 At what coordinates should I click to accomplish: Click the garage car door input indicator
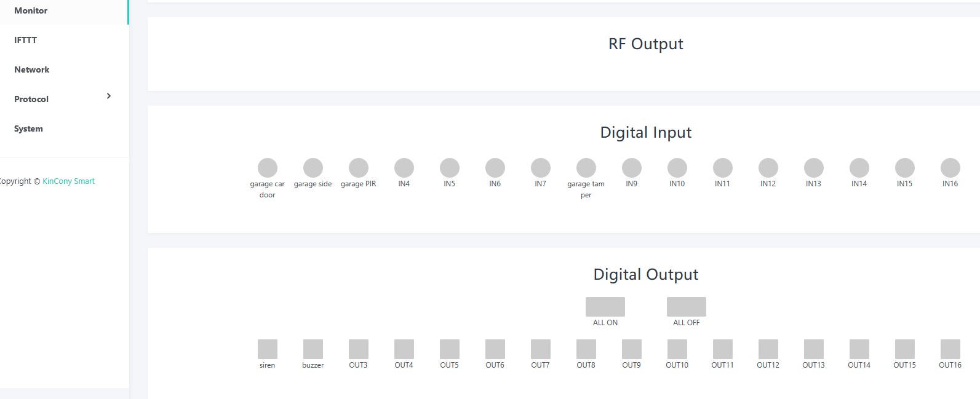(267, 168)
